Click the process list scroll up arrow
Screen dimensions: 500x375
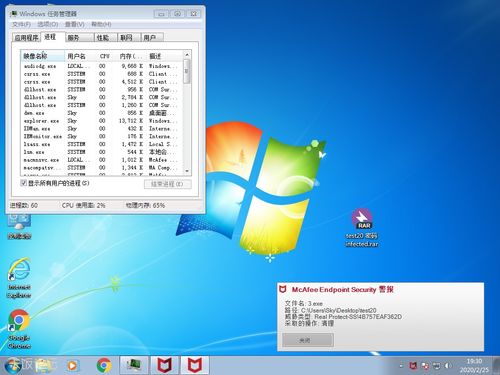pos(187,55)
